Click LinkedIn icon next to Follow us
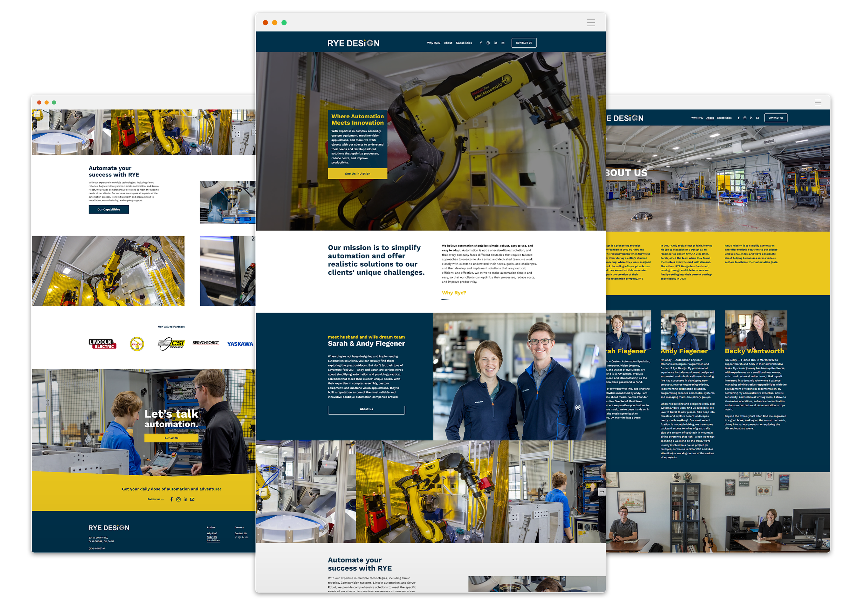This screenshot has width=862, height=616. [186, 499]
